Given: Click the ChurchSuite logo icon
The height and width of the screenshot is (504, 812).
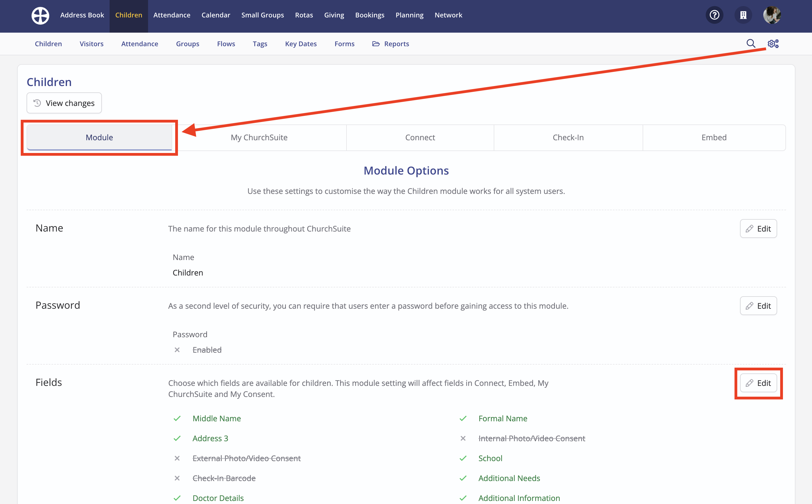Looking at the screenshot, I should click(x=40, y=15).
